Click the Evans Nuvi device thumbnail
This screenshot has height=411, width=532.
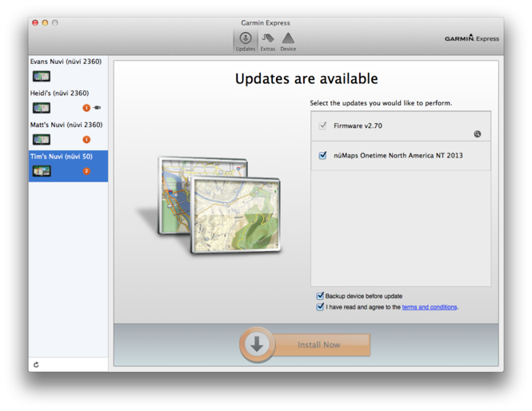tap(42, 76)
